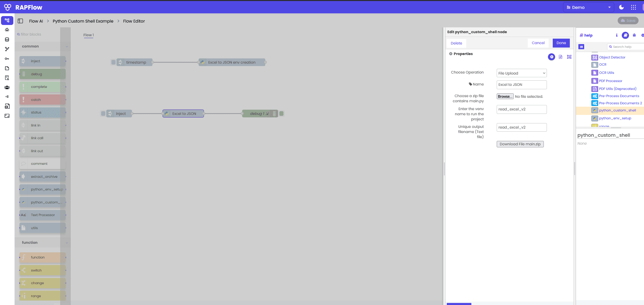Focus the filter blocks search field

(39, 34)
